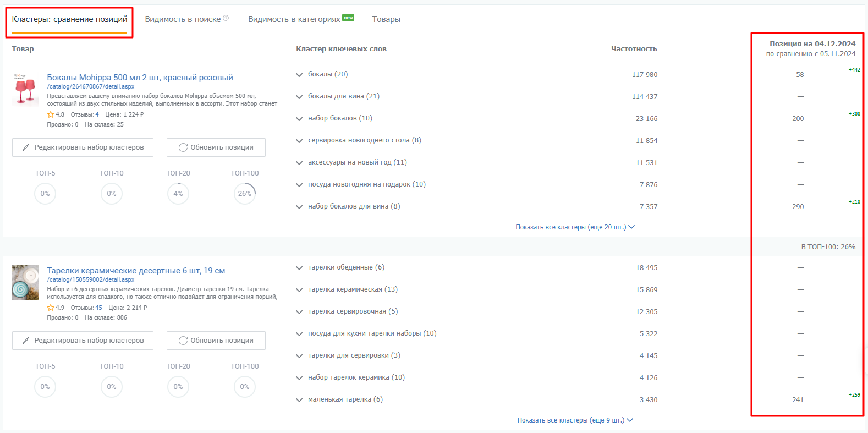Open the "Кластеры: сравнение позиций" tab
Screen dimensions: 868x433
[x=69, y=19]
